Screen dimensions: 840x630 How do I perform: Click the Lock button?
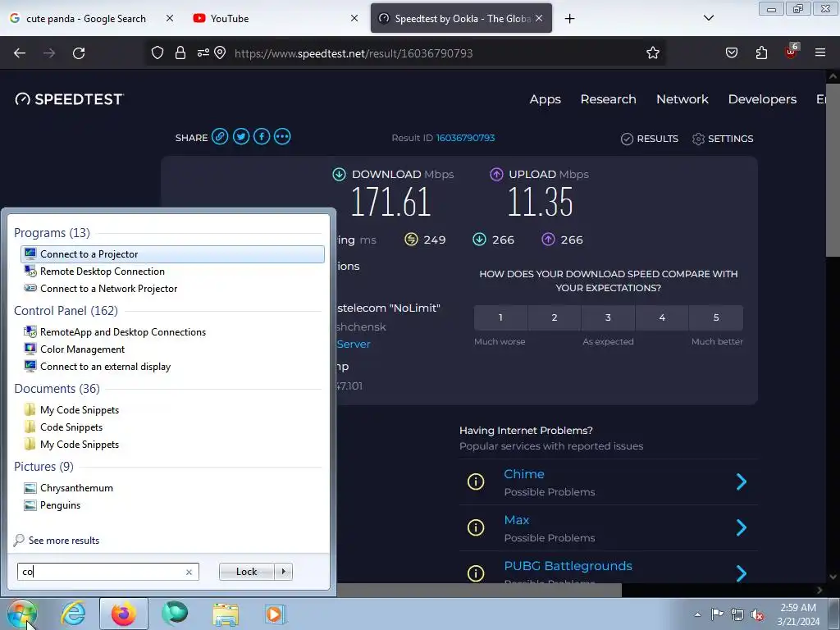pyautogui.click(x=246, y=572)
